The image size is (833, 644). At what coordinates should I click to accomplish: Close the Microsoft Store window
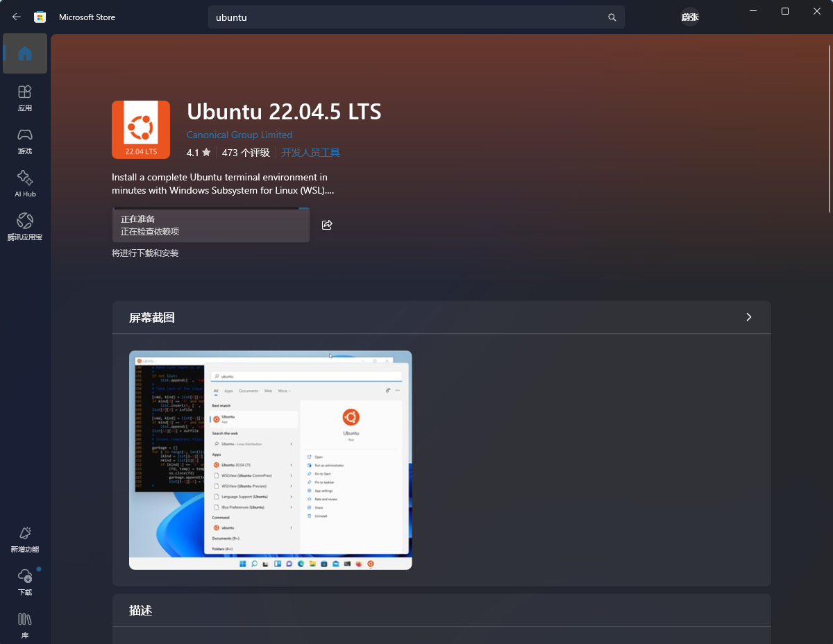point(817,11)
